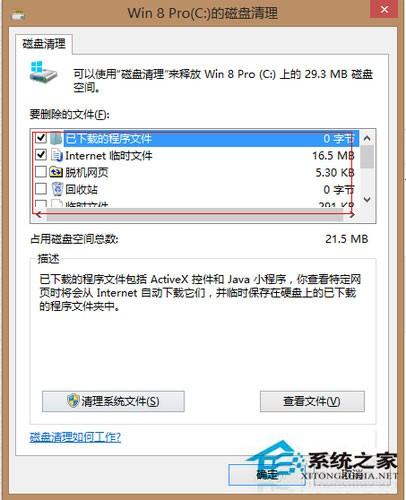Click the 脱机网页 offline pages icon
Screen dimensions: 406x500
pyautogui.click(x=56, y=172)
